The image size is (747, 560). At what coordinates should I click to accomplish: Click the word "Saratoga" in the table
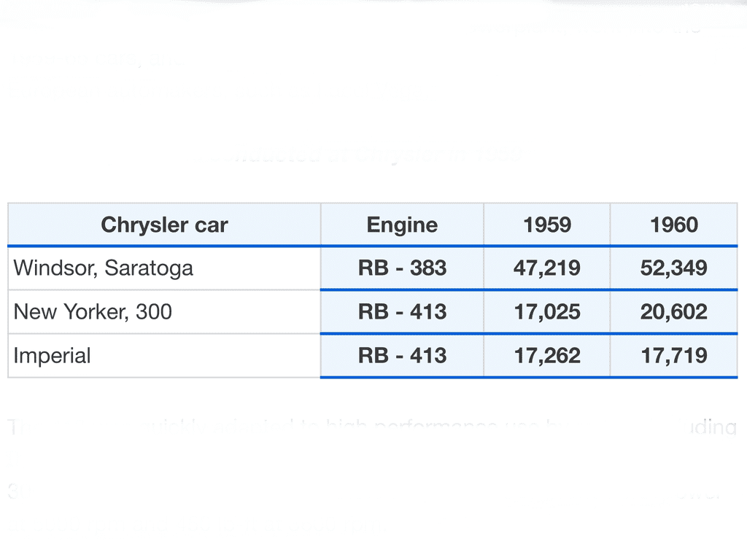coord(149,268)
